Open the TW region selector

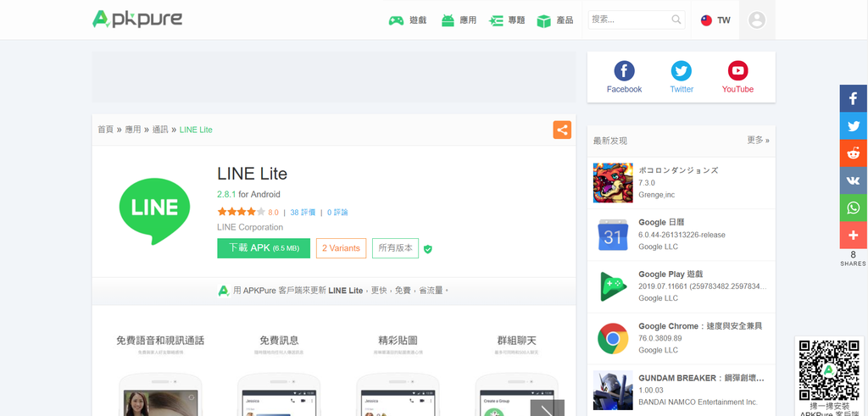[715, 20]
